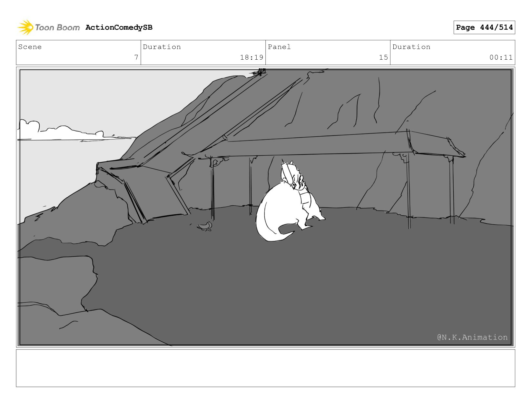532x411 pixels.
Task: Select the Panel label
Action: coord(279,47)
